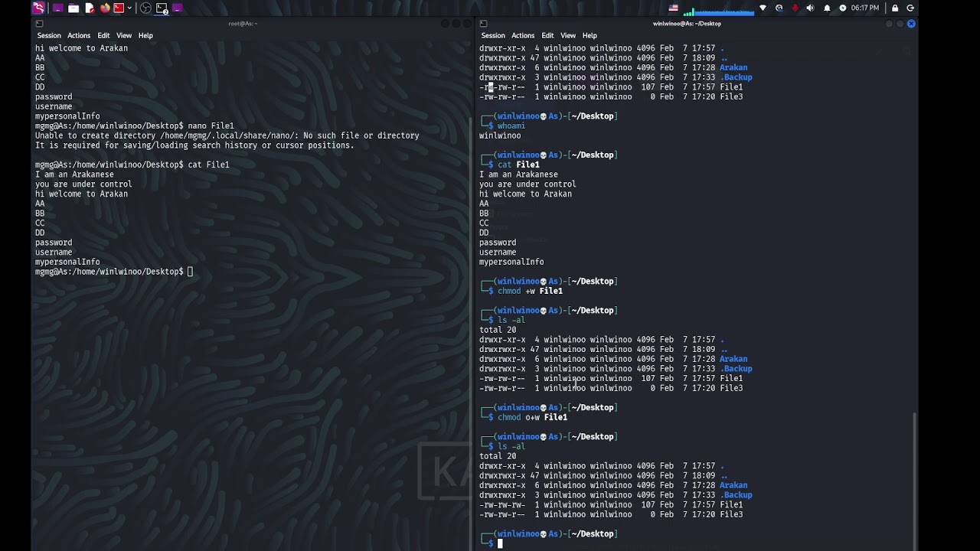980x551 pixels.
Task: Click the left terminal cursor prompt line
Action: click(x=114, y=272)
